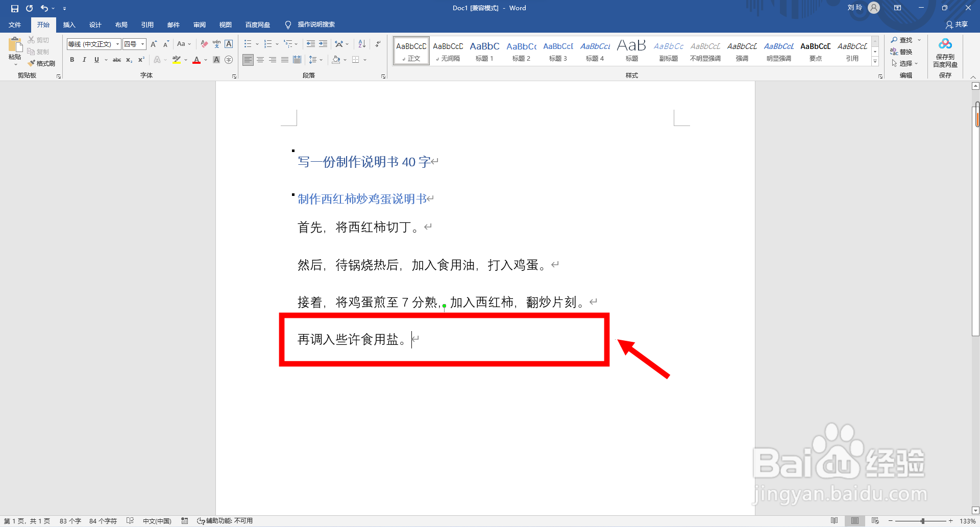Switch to the 百度网盘 tab
Viewport: 980px width, 527px height.
[x=257, y=24]
